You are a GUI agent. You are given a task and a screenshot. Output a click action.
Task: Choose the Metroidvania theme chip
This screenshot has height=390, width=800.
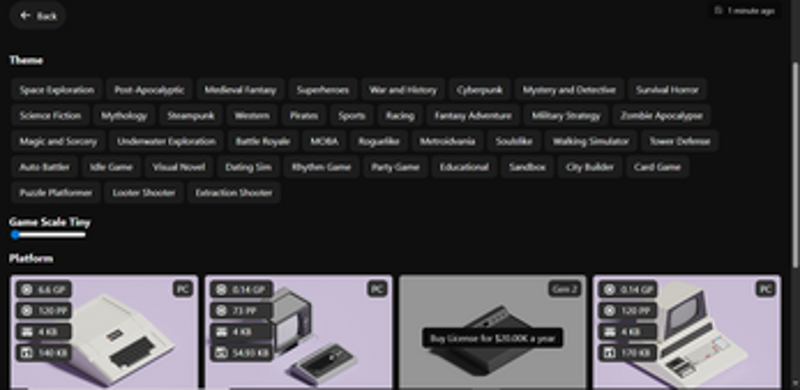click(x=447, y=141)
